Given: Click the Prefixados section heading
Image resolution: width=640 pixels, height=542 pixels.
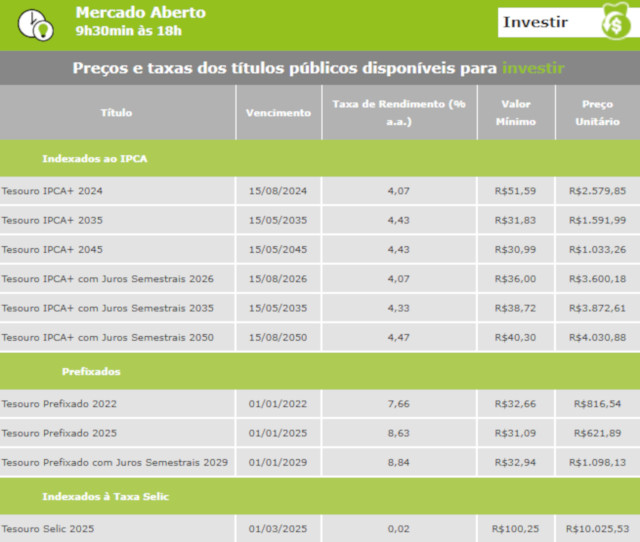Looking at the screenshot, I should coord(91,371).
